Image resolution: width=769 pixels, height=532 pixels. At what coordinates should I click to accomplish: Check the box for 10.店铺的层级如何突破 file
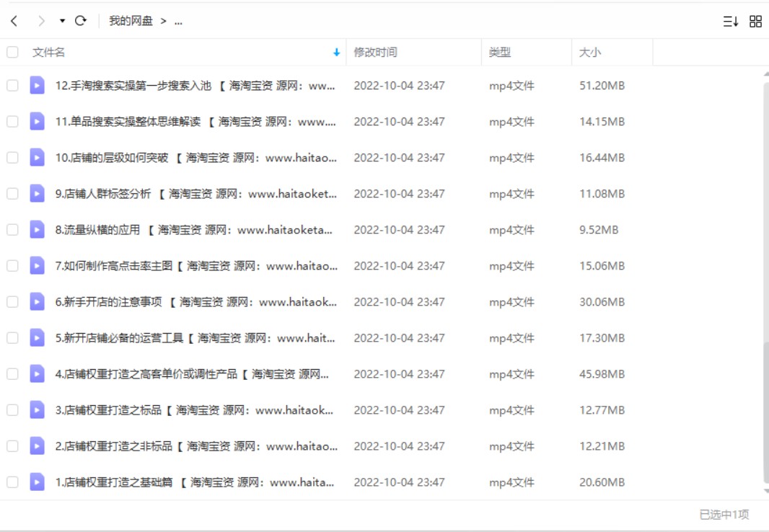pos(12,158)
